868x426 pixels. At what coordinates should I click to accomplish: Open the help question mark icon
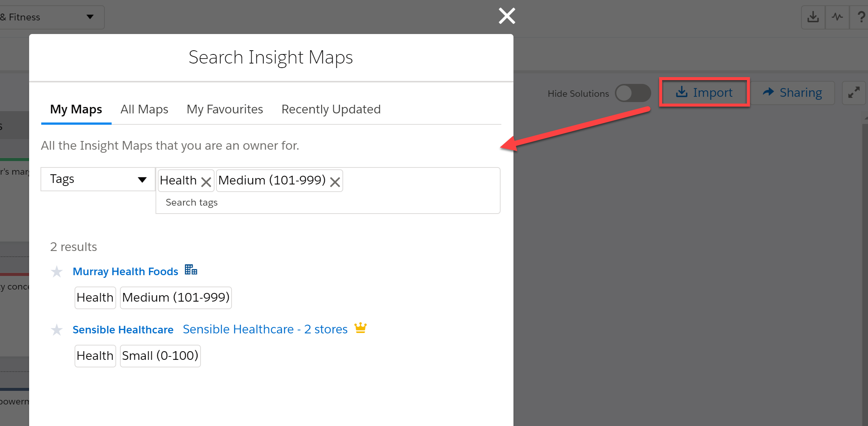860,17
